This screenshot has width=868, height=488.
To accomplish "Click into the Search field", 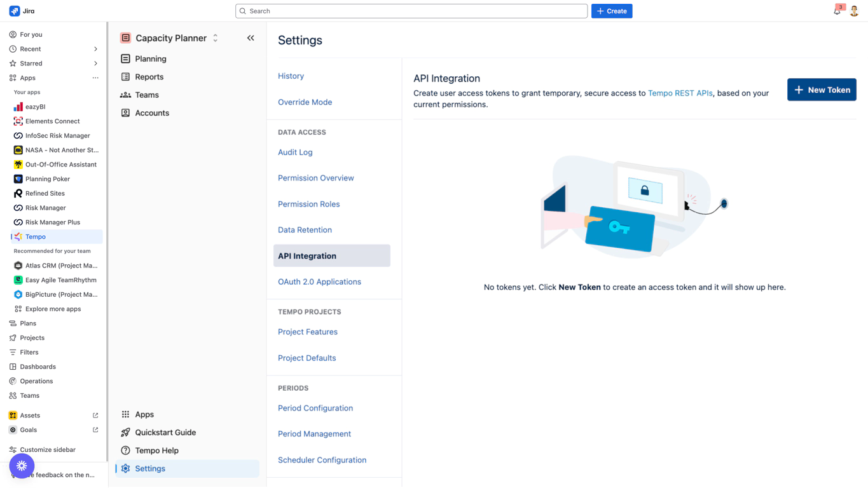I will (x=411, y=11).
